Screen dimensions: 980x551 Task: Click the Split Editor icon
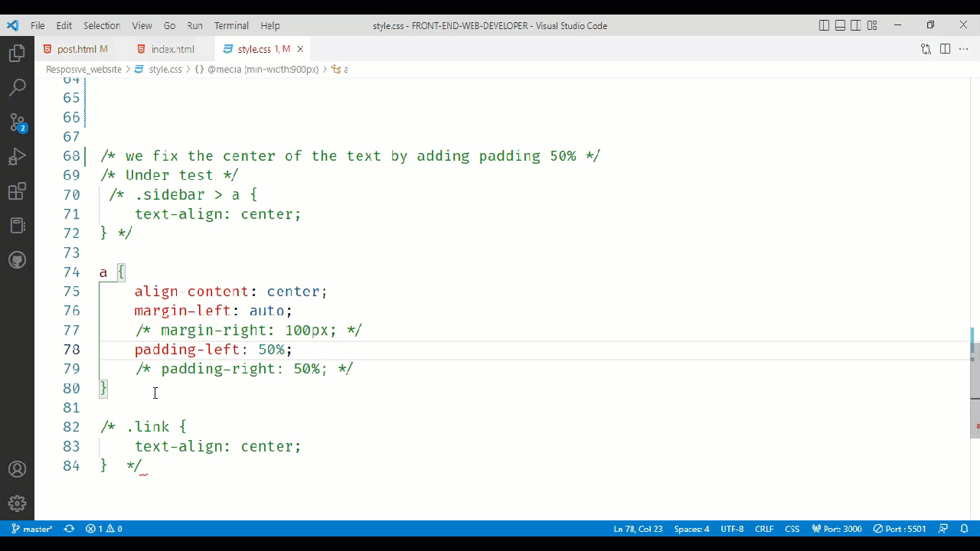pos(945,48)
